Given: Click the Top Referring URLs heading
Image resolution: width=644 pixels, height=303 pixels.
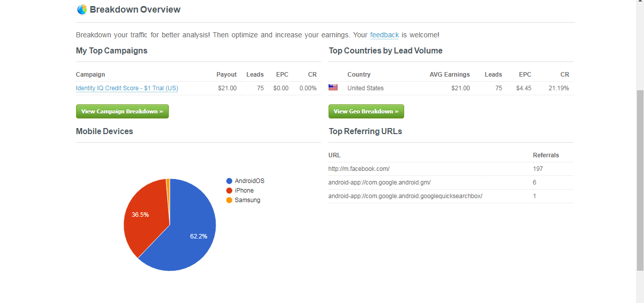Looking at the screenshot, I should (365, 131).
